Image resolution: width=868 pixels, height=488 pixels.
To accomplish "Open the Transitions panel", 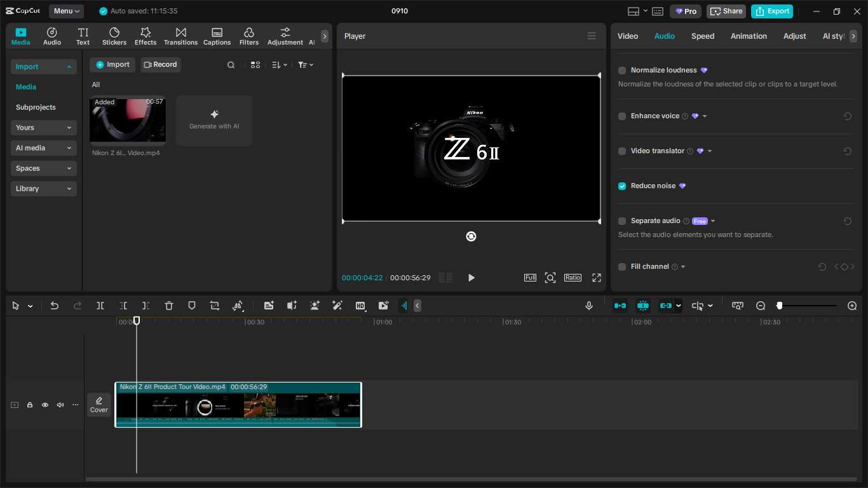I will click(x=180, y=36).
